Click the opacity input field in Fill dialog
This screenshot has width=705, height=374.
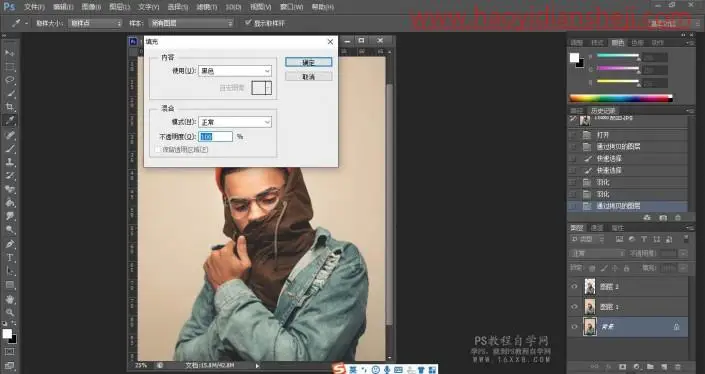click(x=215, y=136)
